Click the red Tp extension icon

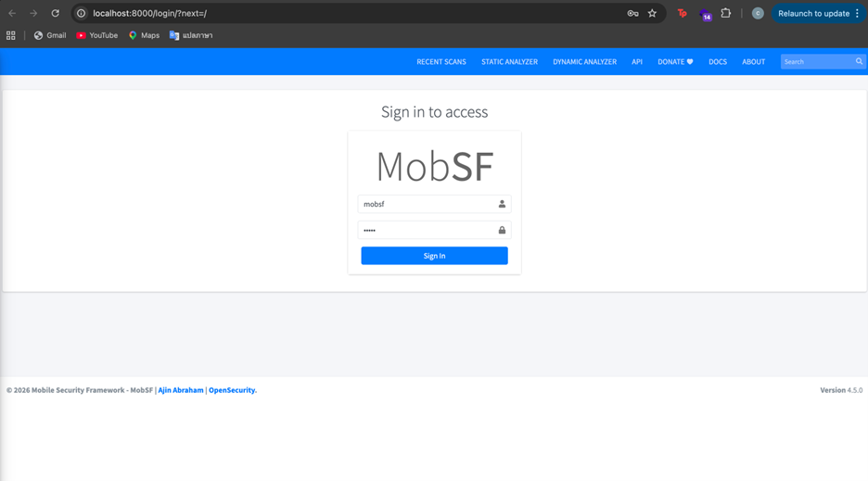[682, 13]
